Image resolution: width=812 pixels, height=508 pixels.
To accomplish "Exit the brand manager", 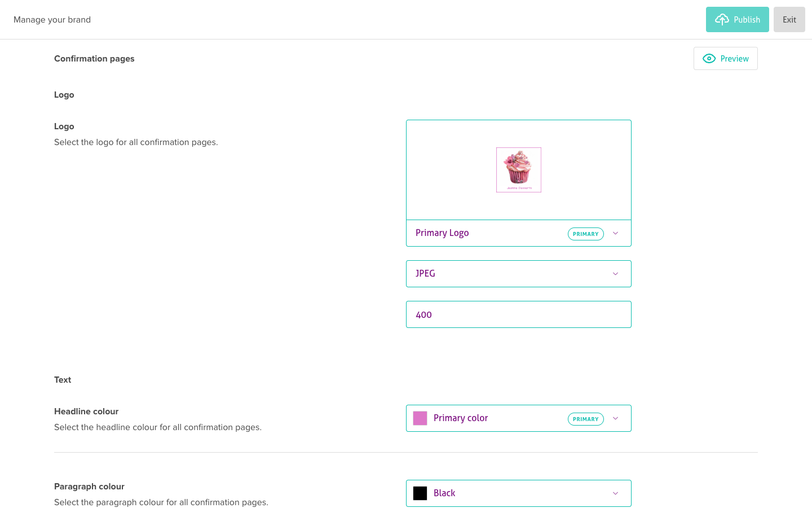I will (789, 20).
